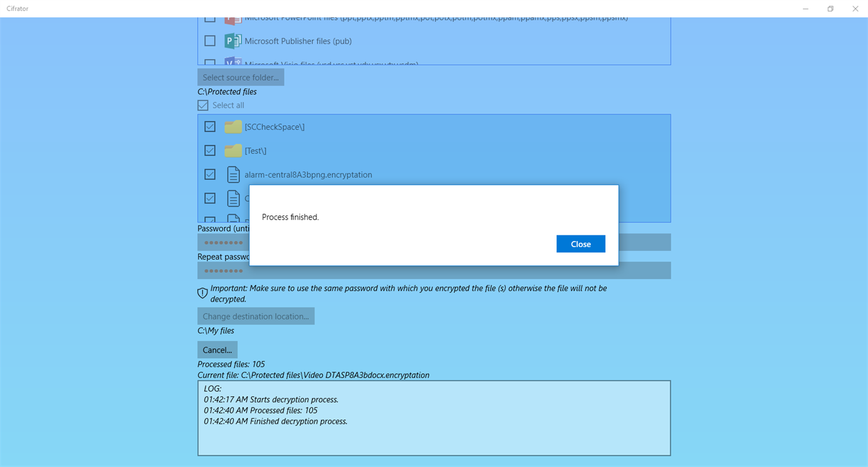Enable Microsoft Publisher files (pub)
Image resolution: width=868 pixels, height=467 pixels.
(x=209, y=40)
